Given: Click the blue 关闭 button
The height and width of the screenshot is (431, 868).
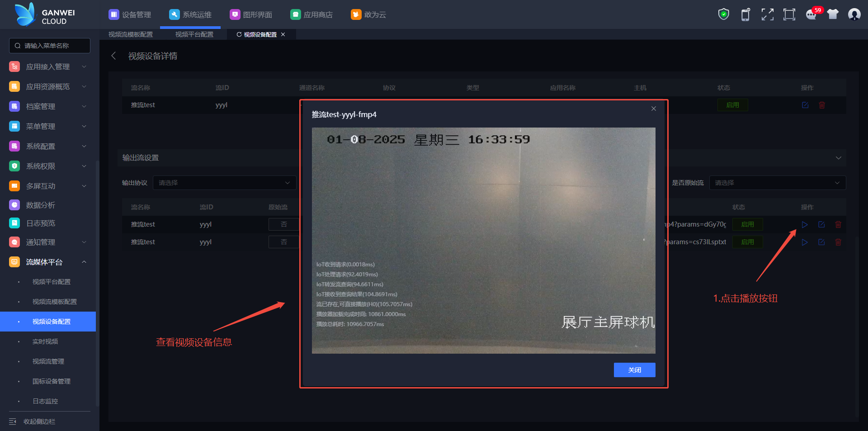Looking at the screenshot, I should coord(635,370).
